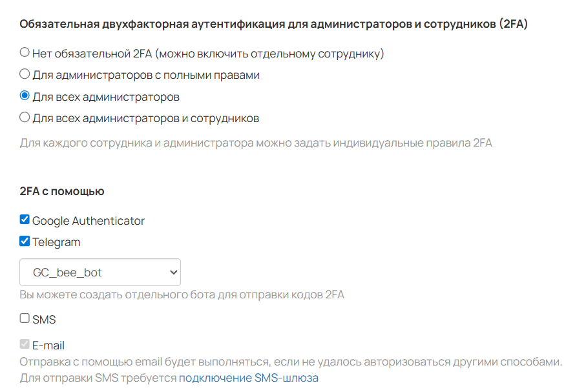Screen dimensions: 586x392
Task: Click the hint about individual 2FA rules
Action: tap(256, 143)
